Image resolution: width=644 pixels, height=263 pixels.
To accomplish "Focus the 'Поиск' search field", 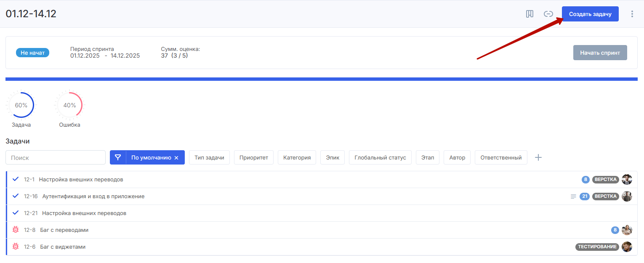I will click(56, 157).
